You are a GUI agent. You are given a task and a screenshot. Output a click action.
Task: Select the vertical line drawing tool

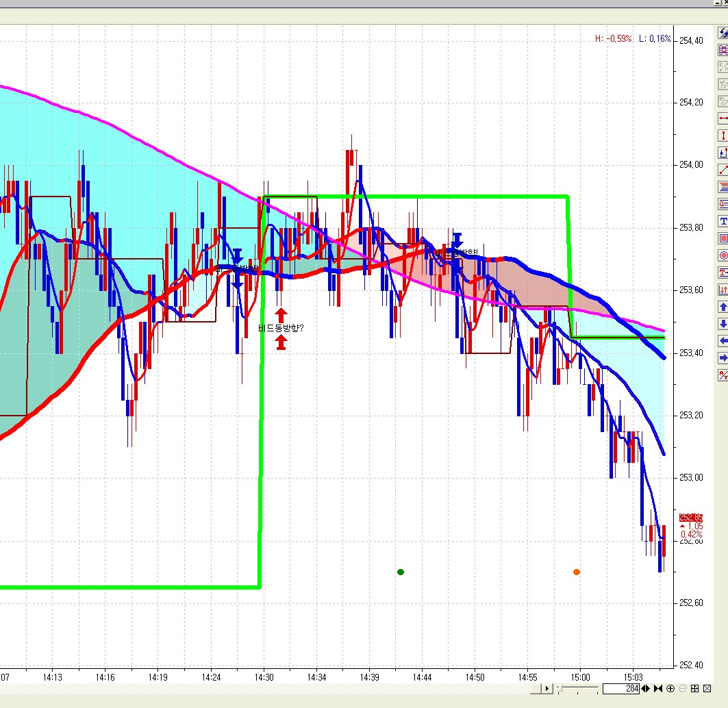point(723,136)
